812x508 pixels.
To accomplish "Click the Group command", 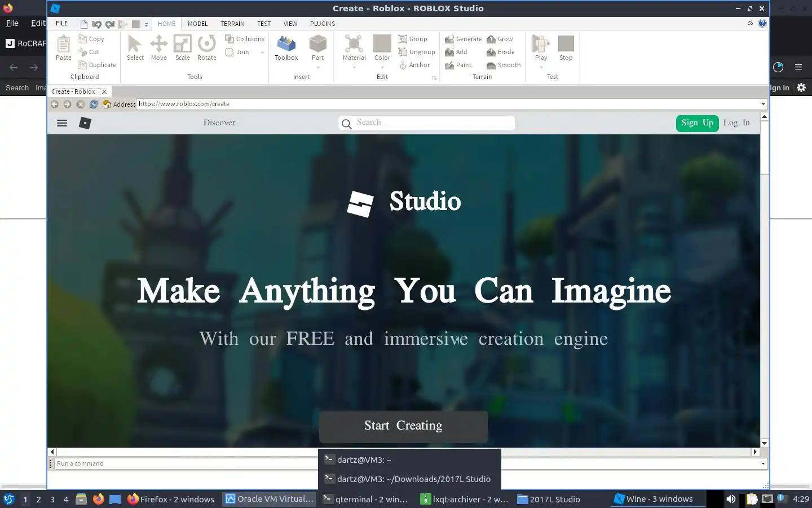I will pyautogui.click(x=413, y=39).
